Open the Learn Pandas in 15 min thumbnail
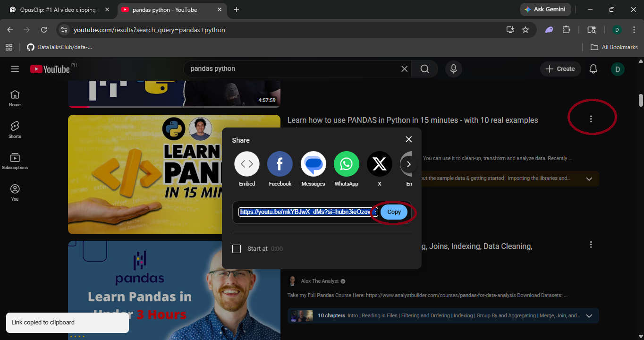Screen dimensions: 644x340 [x=144, y=174]
